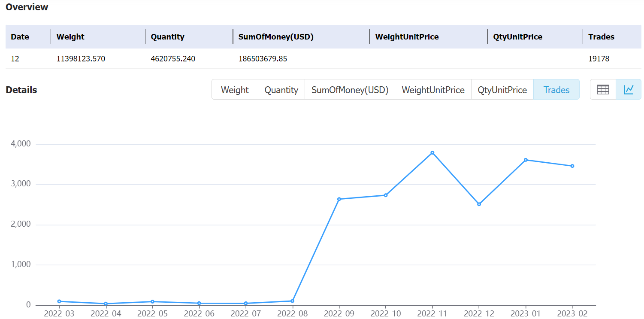Click the 2023-02 x-axis label
Viewport: 644px width, 319px height.
click(x=572, y=314)
